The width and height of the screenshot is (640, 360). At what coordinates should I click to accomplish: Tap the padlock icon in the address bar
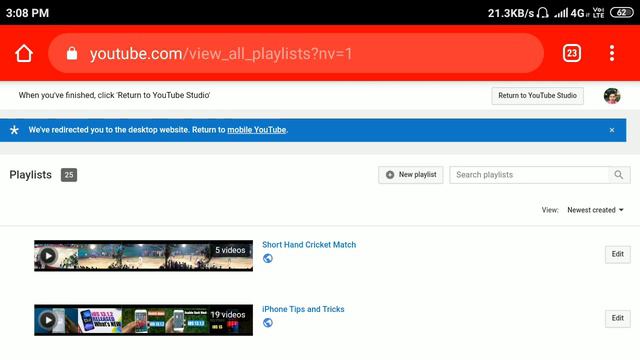[72, 53]
